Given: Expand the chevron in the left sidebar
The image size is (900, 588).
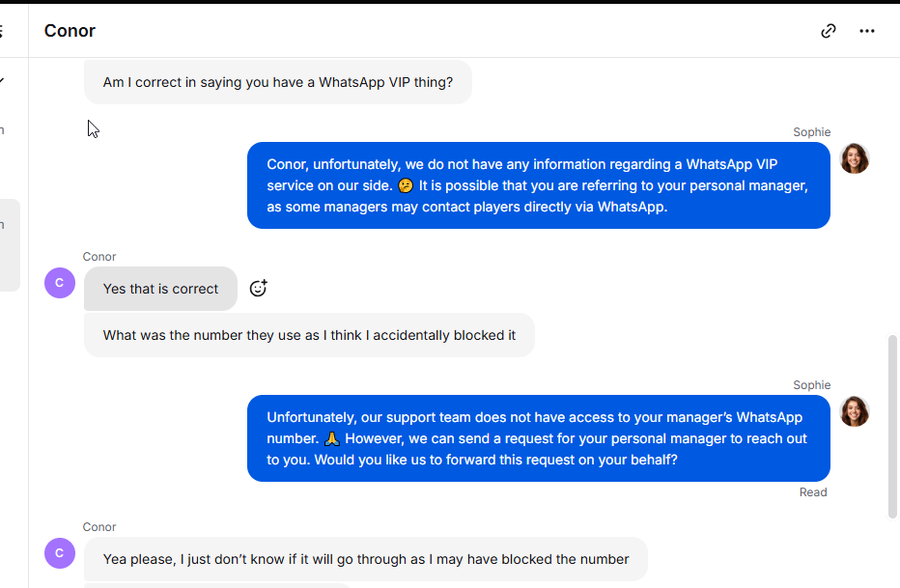Looking at the screenshot, I should pos(2,80).
